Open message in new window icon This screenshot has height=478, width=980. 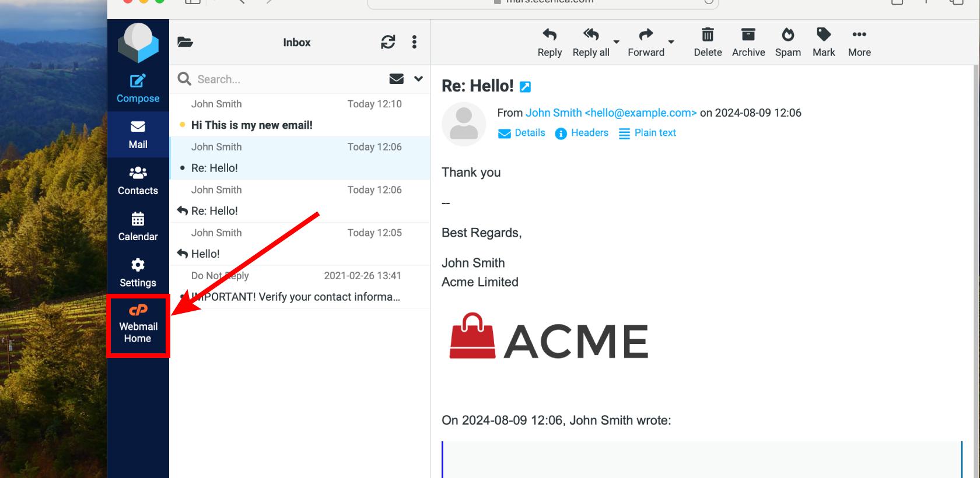click(525, 87)
